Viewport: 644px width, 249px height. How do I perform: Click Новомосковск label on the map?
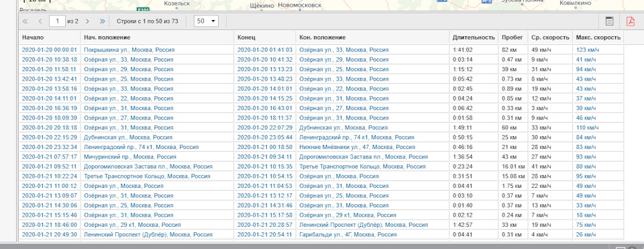click(299, 5)
